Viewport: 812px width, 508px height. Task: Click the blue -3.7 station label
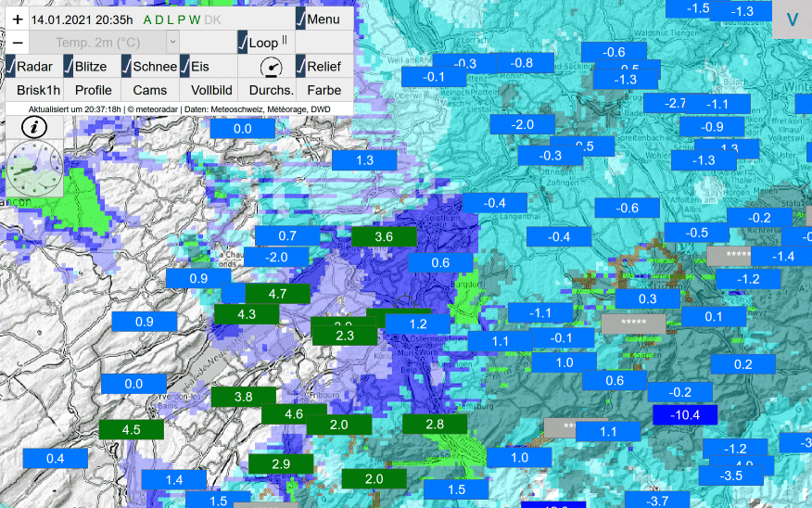(657, 501)
